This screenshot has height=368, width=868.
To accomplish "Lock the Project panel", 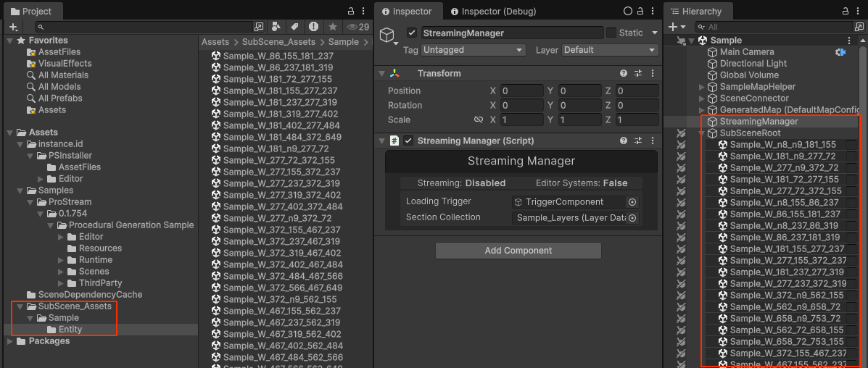I will pyautogui.click(x=351, y=11).
